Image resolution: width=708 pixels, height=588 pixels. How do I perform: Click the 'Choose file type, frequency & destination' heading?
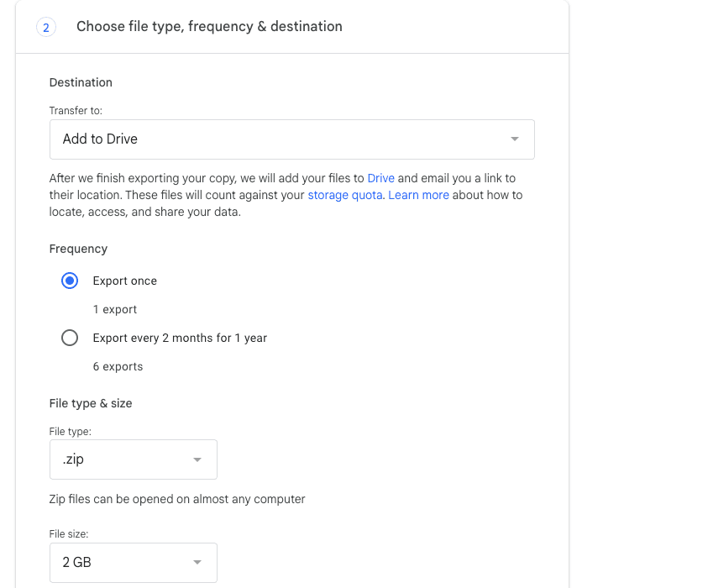(x=209, y=27)
